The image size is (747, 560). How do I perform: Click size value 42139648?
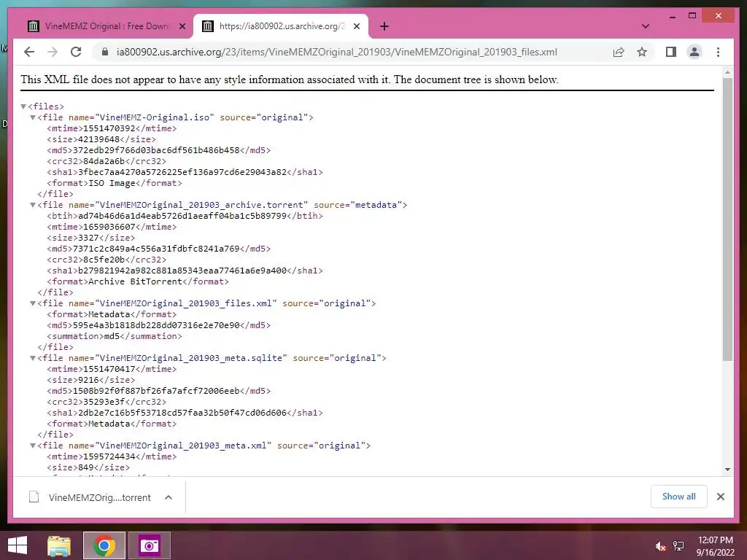tap(98, 139)
